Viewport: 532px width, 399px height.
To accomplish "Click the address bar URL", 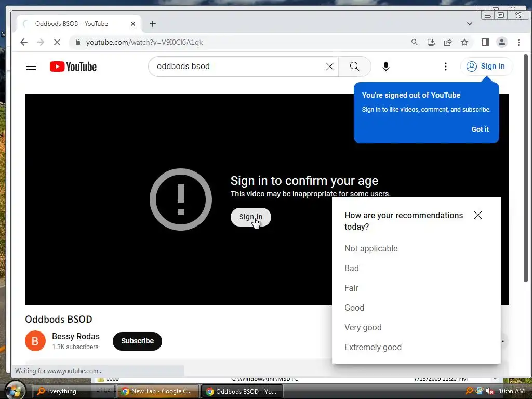I will tap(144, 42).
